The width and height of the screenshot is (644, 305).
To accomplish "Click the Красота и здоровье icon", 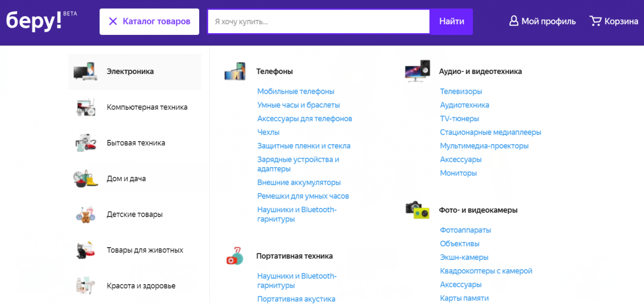I will [85, 286].
